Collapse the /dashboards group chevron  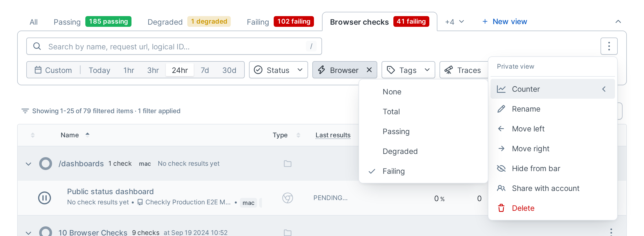tap(28, 164)
